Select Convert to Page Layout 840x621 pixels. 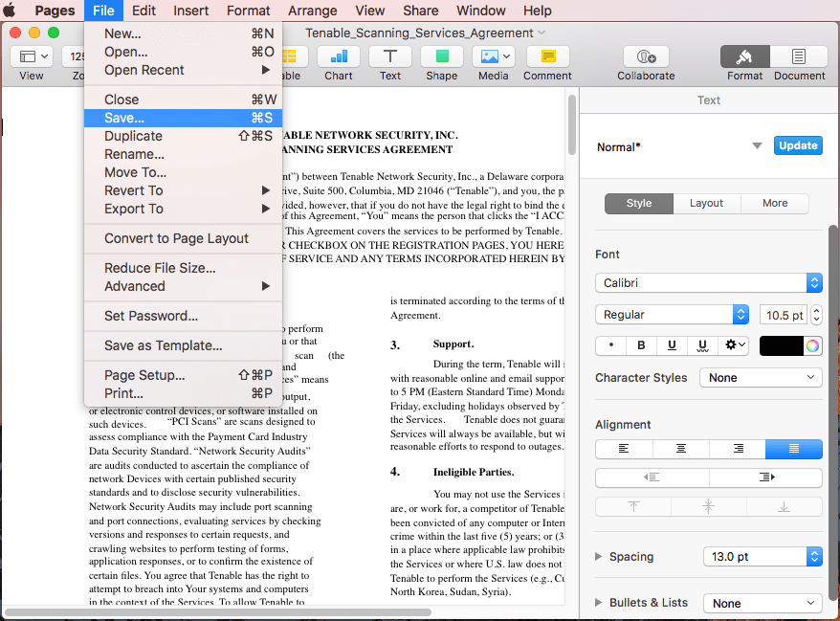point(184,238)
